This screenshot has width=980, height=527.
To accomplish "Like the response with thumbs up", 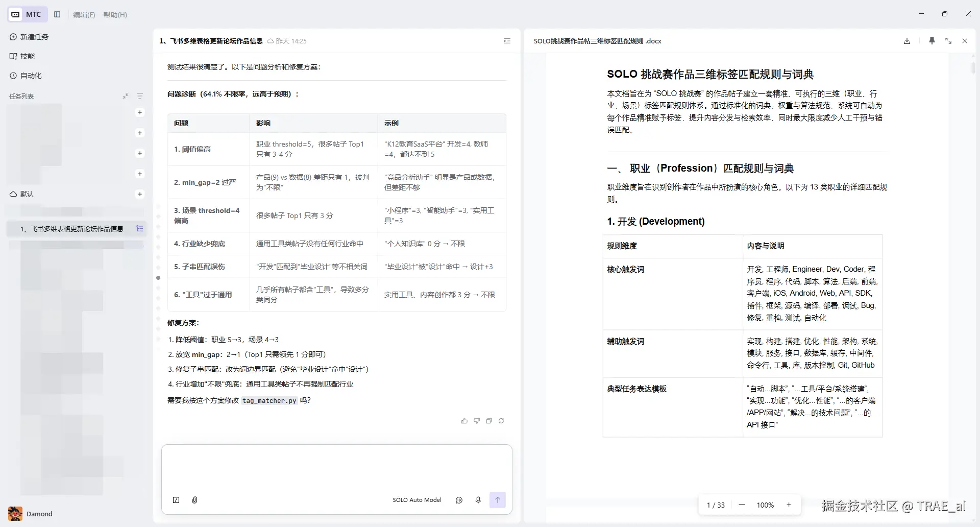I will coord(464,421).
